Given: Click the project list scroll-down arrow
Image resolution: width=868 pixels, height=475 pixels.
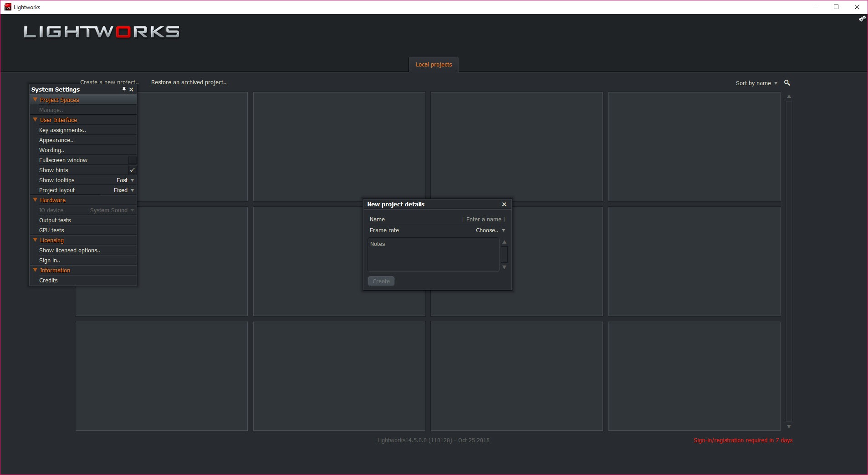Looking at the screenshot, I should (x=789, y=427).
